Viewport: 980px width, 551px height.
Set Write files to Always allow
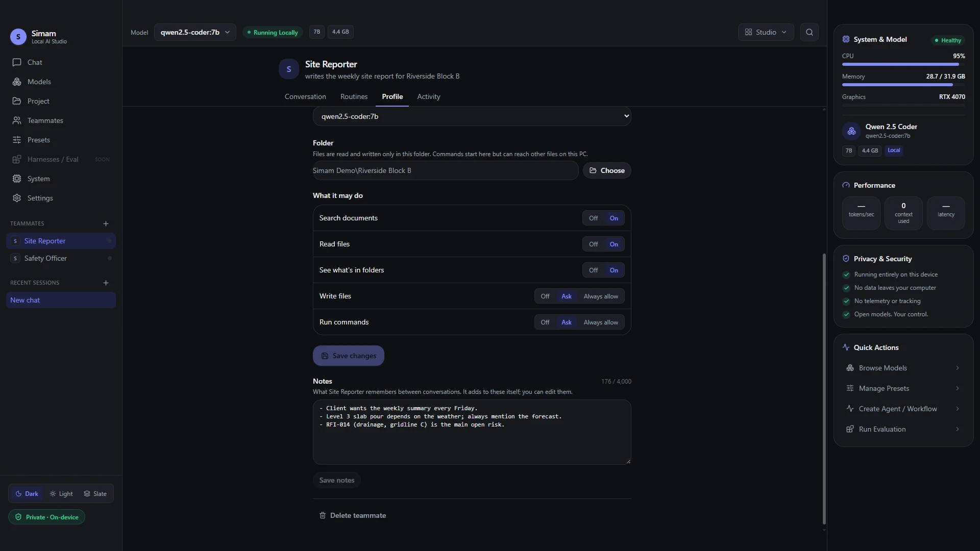click(x=601, y=296)
